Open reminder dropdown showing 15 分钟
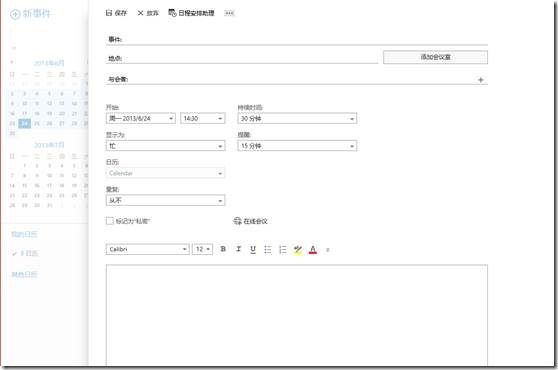The width and height of the screenshot is (558, 370). point(297,146)
